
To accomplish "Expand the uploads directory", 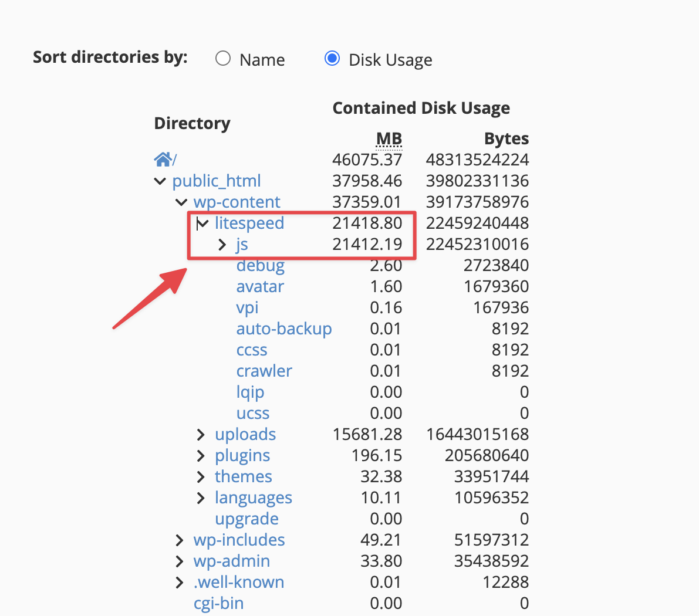I will pyautogui.click(x=201, y=435).
